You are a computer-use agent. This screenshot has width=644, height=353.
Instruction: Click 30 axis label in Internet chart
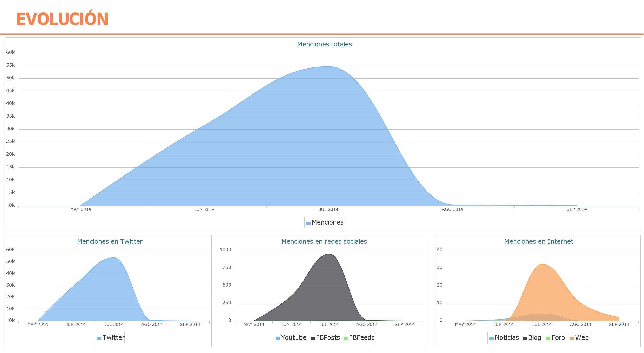click(x=439, y=268)
